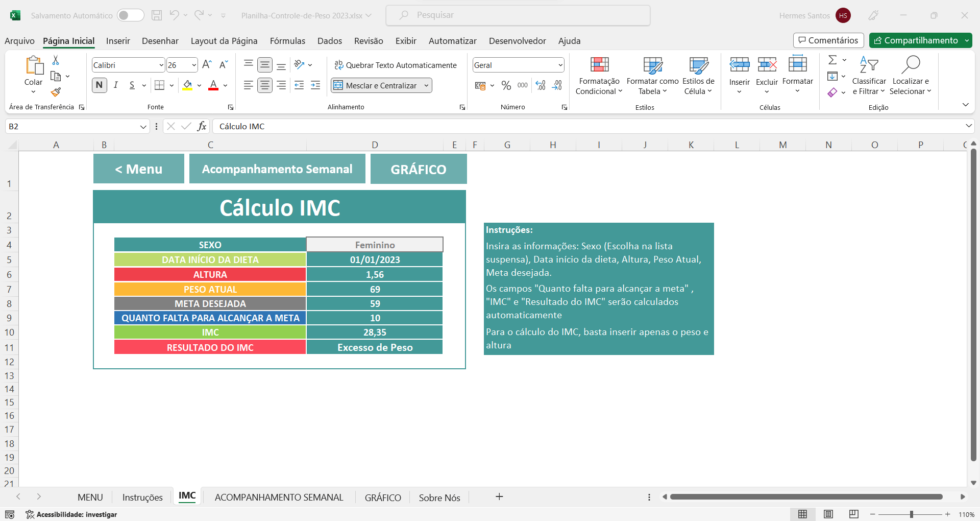Click the Formatação Condicional icon

(x=599, y=64)
